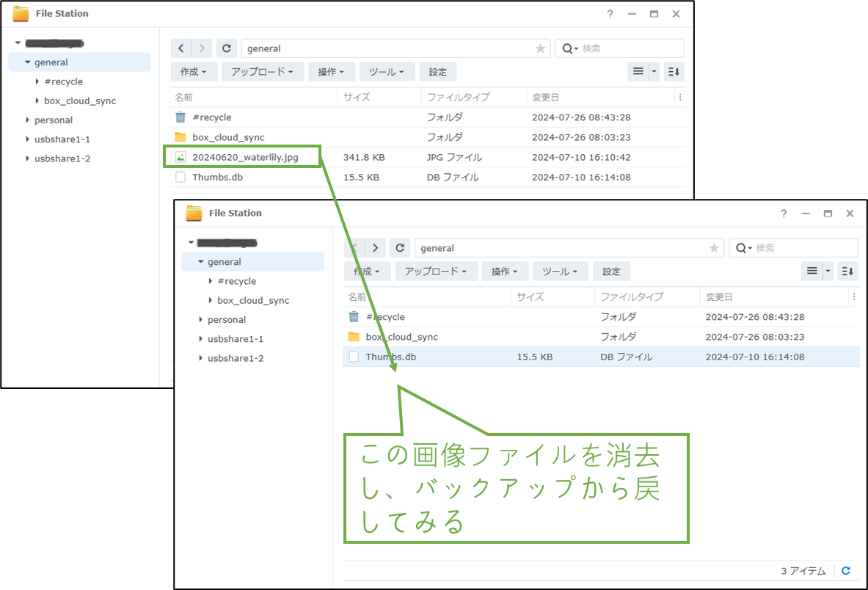Open File Station help via question mark
The width and height of the screenshot is (868, 590).
click(610, 13)
